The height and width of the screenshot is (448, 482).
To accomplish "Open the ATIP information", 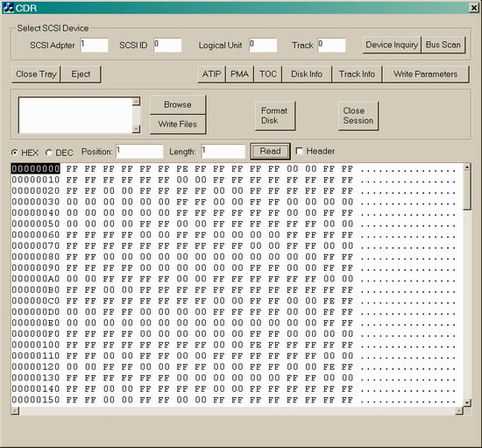I will click(x=211, y=75).
